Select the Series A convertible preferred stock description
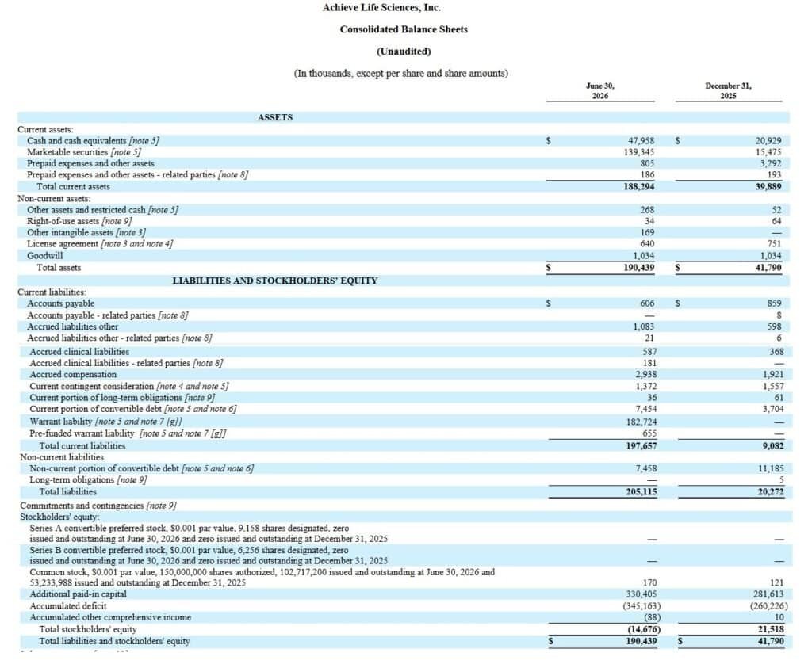The width and height of the screenshot is (812, 668). click(x=209, y=533)
